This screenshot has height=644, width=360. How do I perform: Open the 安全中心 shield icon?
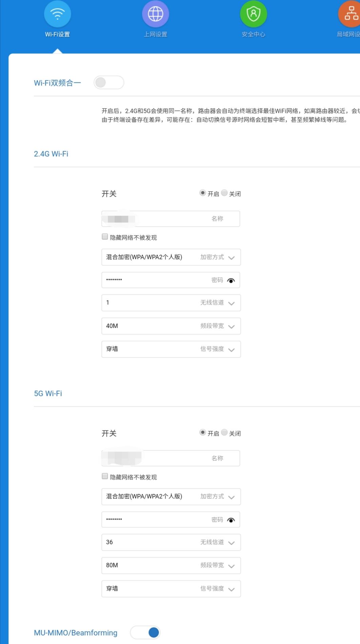coord(253,14)
